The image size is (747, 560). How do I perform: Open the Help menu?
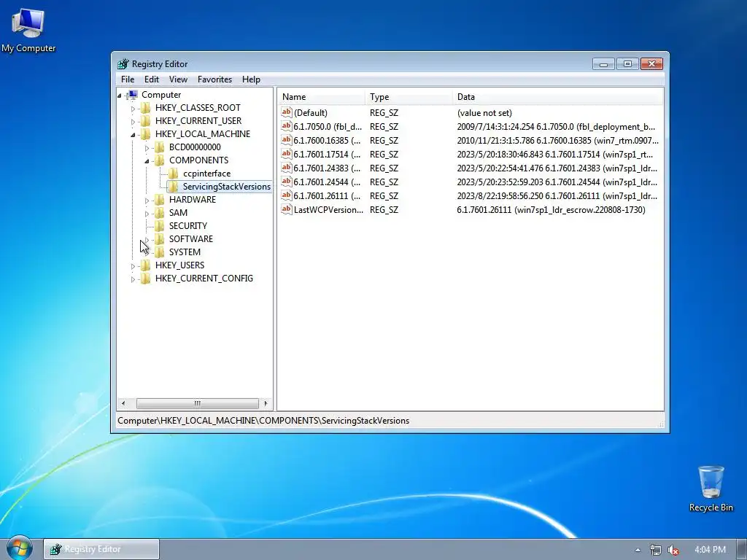click(251, 79)
